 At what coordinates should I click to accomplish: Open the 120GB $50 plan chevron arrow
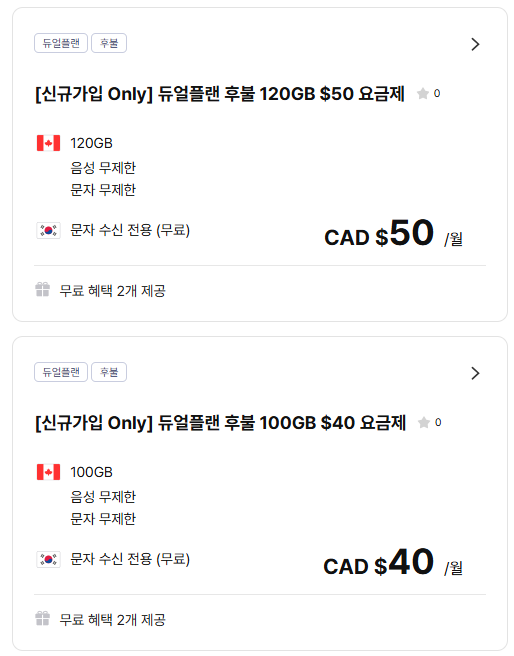click(475, 44)
